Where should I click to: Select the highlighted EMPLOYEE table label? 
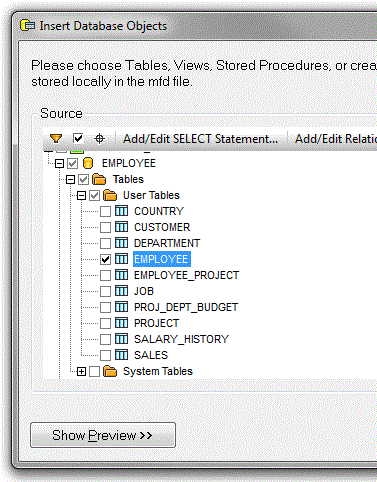pos(162,259)
